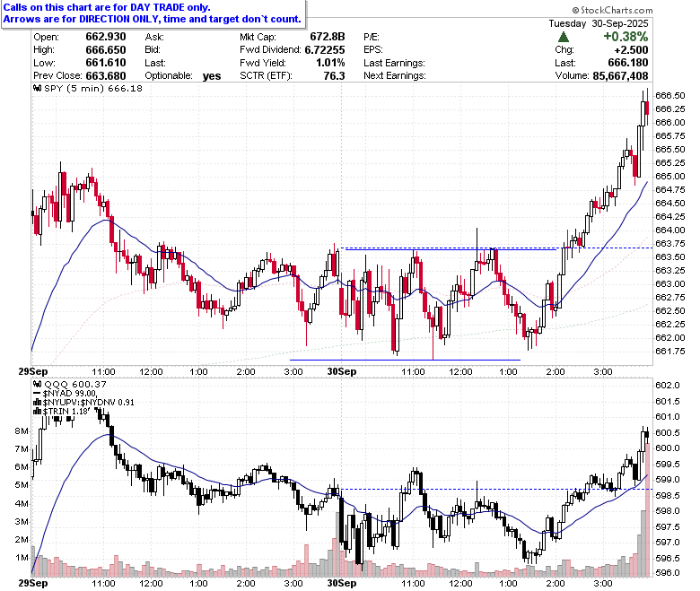
Task: Click the 'P/E:' label
Action: [x=372, y=37]
